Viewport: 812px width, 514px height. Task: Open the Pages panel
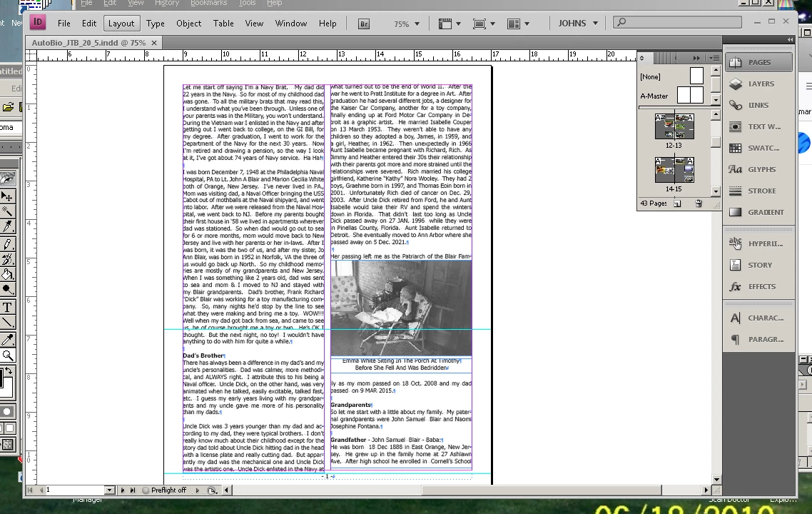(x=758, y=62)
